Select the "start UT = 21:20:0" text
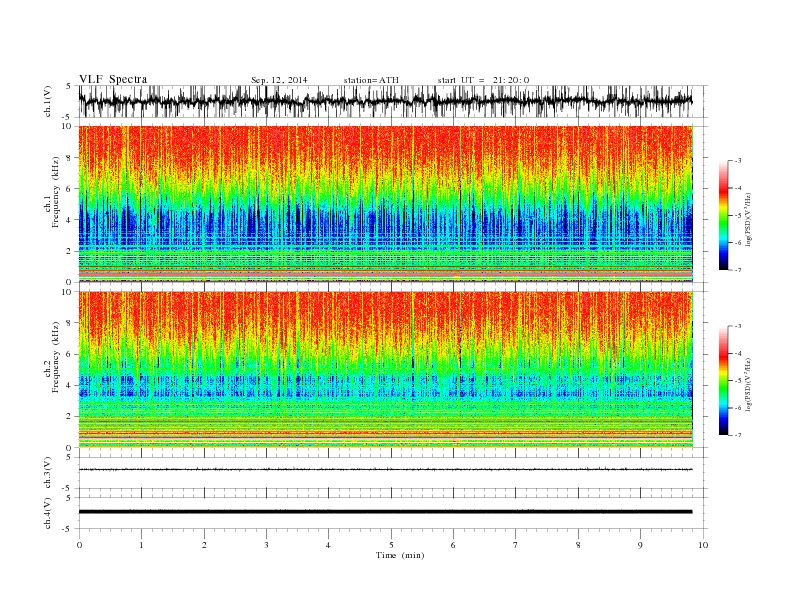Viewport: 792px width, 612px height. [x=483, y=80]
